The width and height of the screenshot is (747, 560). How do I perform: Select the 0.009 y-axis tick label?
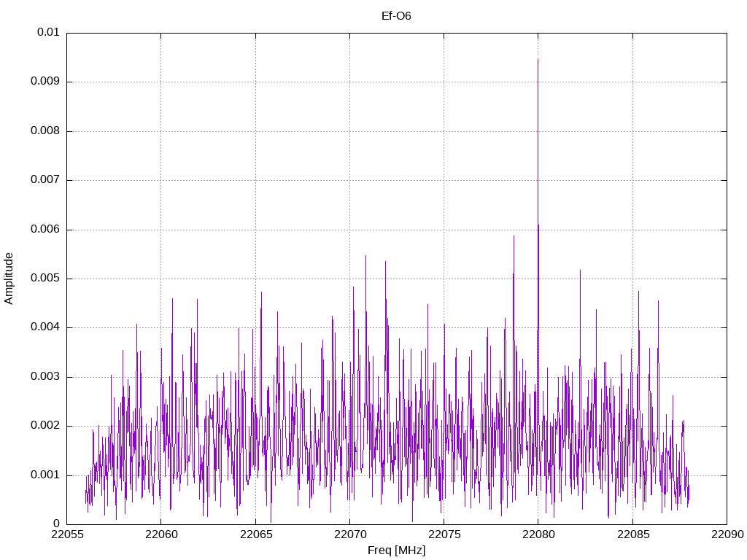point(45,82)
